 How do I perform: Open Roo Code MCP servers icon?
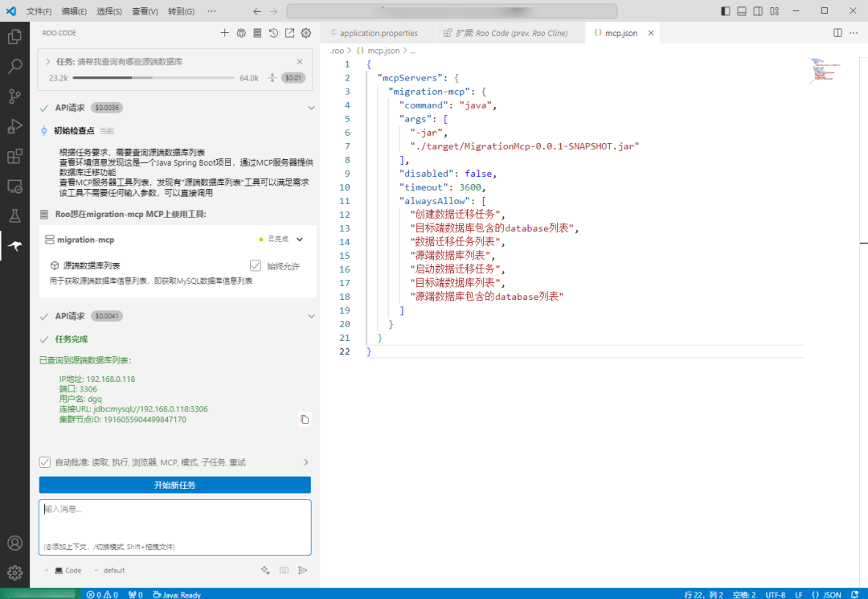257,33
